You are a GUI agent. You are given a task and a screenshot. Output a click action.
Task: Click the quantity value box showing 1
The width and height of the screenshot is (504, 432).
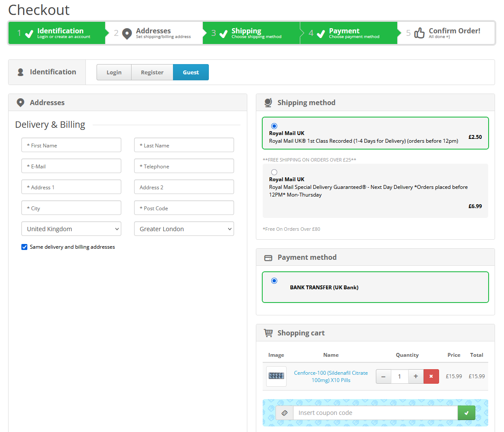coord(399,376)
